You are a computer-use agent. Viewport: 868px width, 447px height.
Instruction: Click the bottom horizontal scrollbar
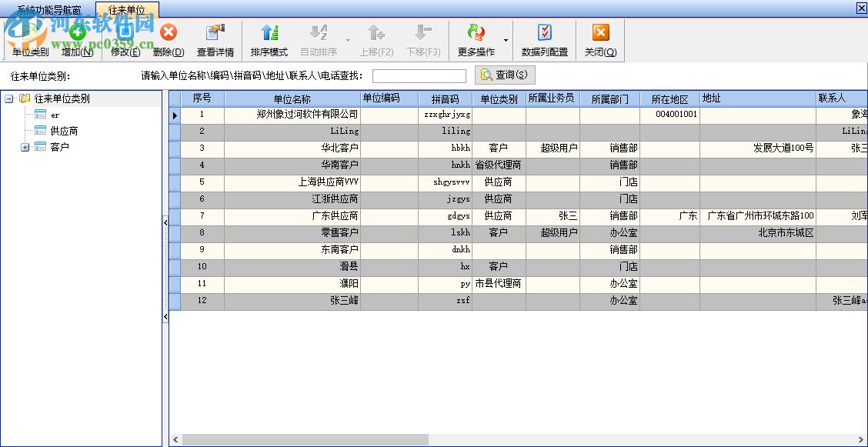pos(308,438)
